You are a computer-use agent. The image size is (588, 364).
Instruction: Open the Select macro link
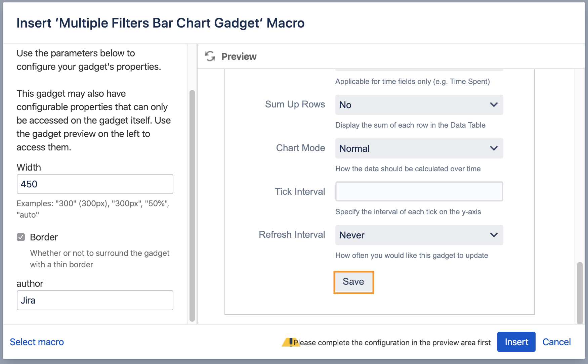point(37,342)
